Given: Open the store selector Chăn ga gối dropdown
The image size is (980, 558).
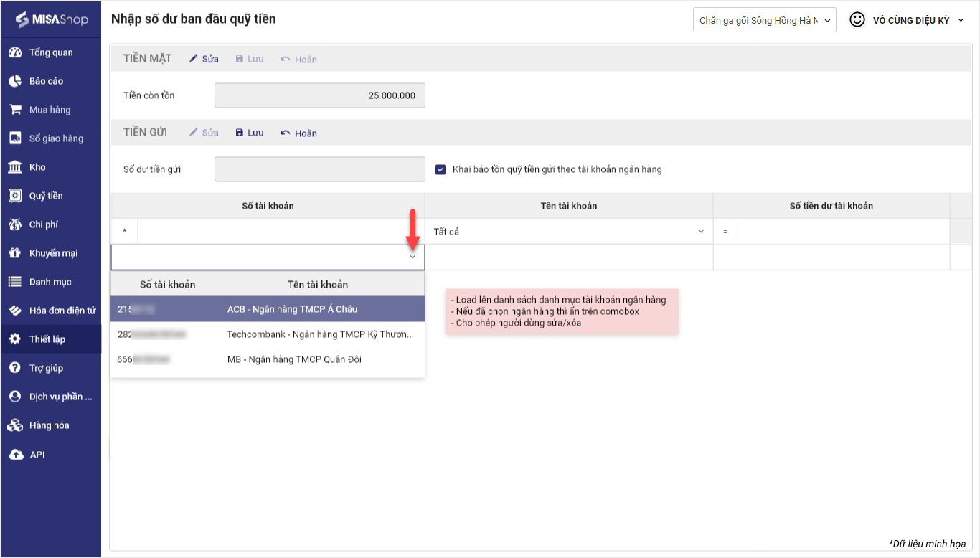Looking at the screenshot, I should coord(765,20).
